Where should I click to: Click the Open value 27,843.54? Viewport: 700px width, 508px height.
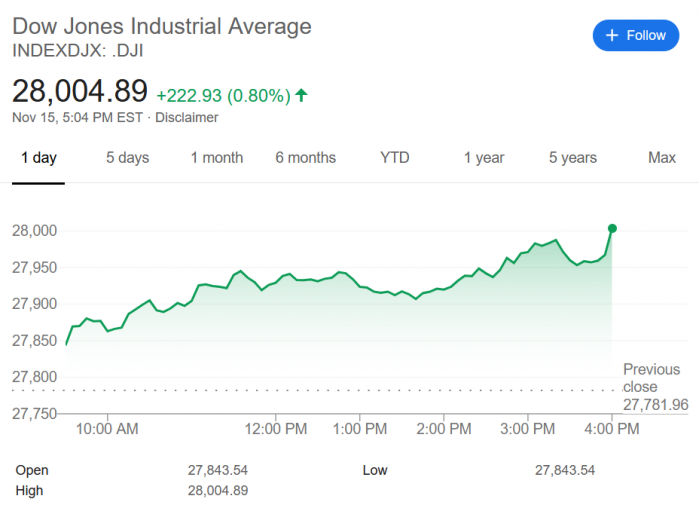[218, 470]
